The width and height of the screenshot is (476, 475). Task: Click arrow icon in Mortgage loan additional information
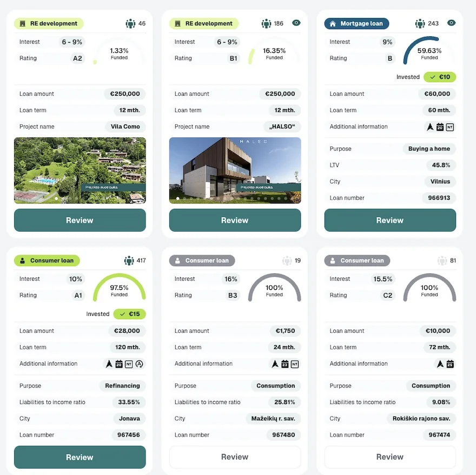430,127
